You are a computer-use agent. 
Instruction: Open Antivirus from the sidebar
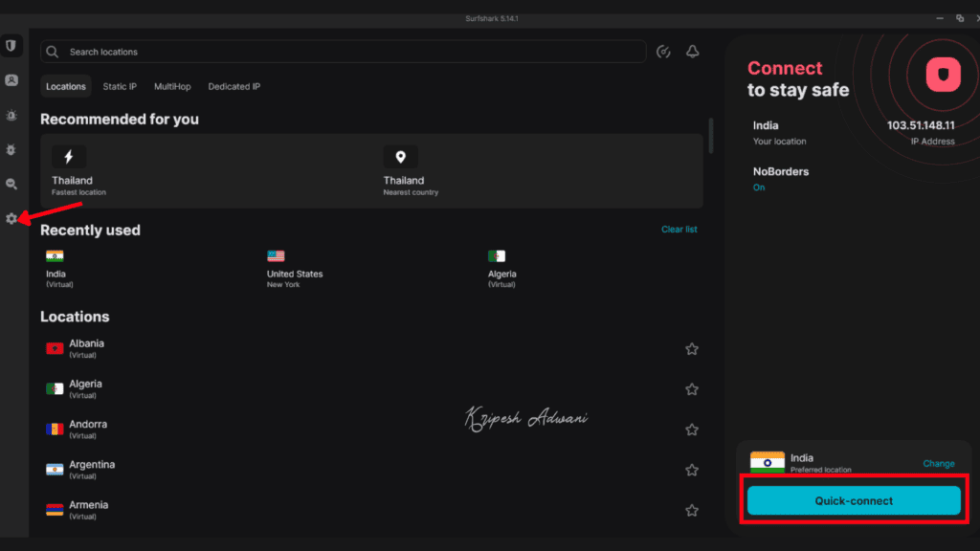pos(11,149)
